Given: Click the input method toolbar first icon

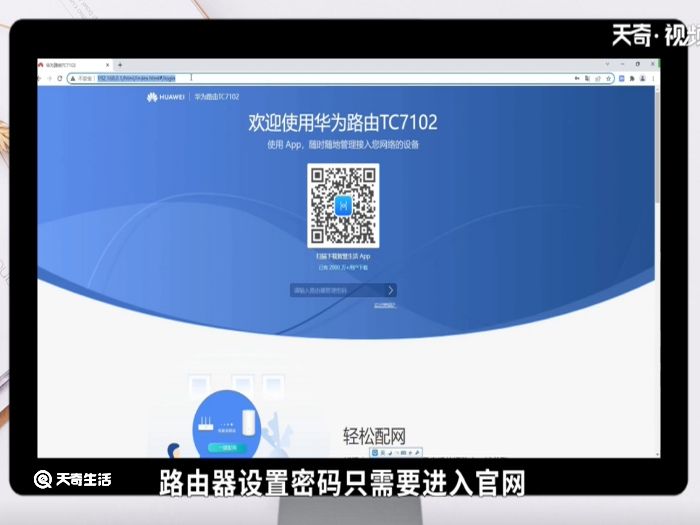Looking at the screenshot, I should tap(375, 453).
